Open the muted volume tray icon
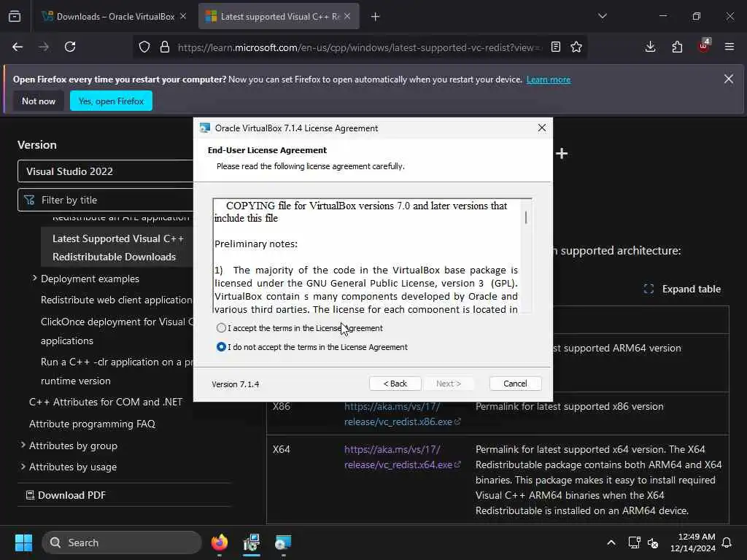Image resolution: width=747 pixels, height=560 pixels. point(653,542)
